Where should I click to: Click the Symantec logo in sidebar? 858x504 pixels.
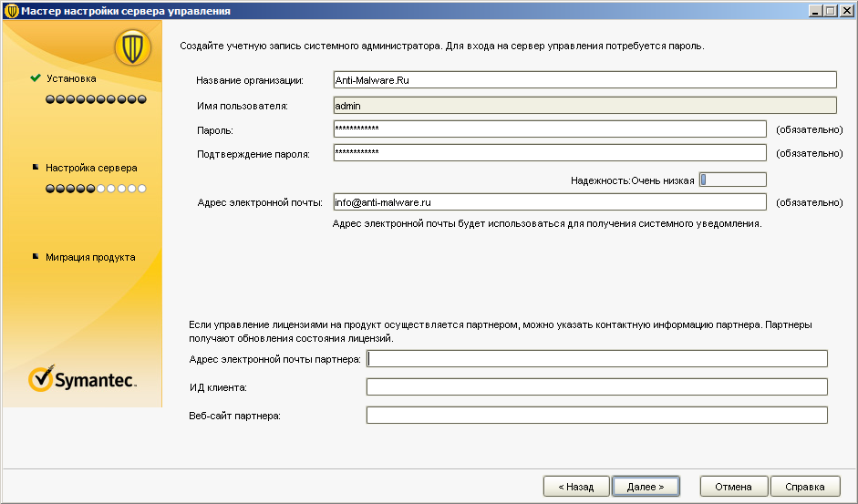click(83, 378)
